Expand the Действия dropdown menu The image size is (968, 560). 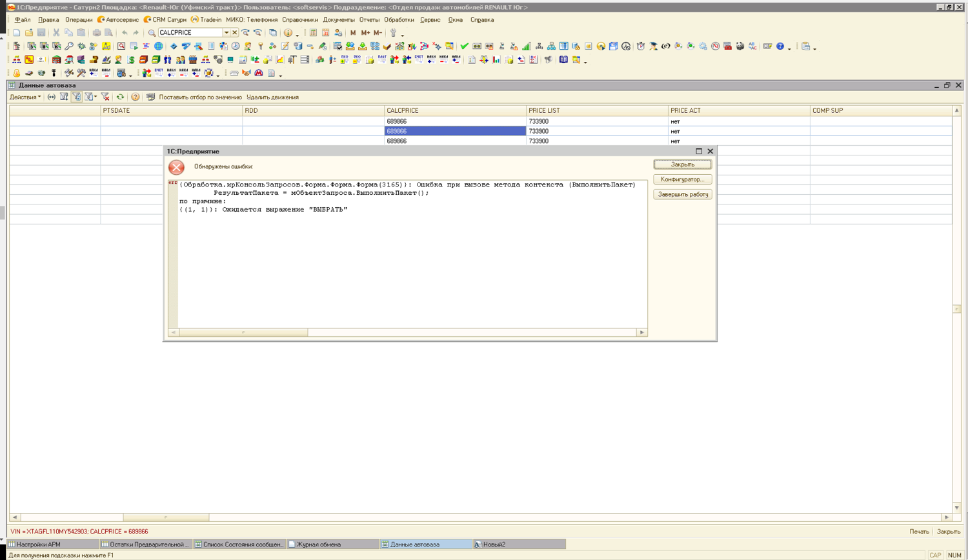point(25,97)
